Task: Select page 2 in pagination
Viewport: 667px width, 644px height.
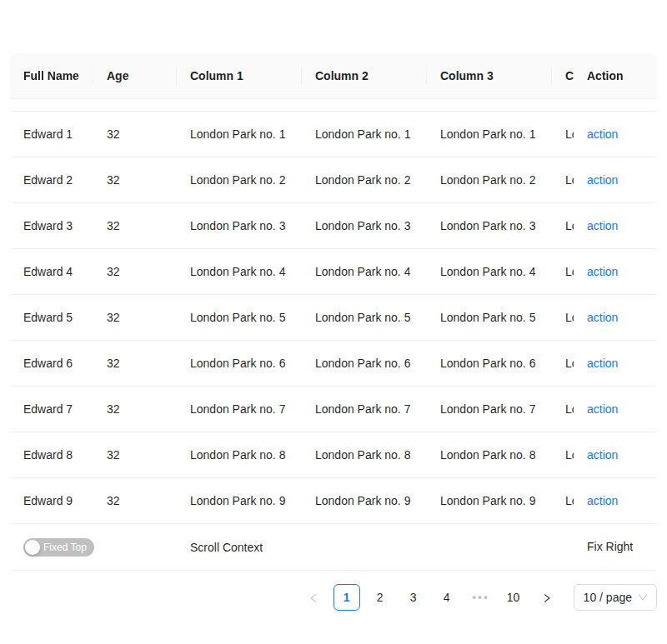Action: click(x=380, y=597)
